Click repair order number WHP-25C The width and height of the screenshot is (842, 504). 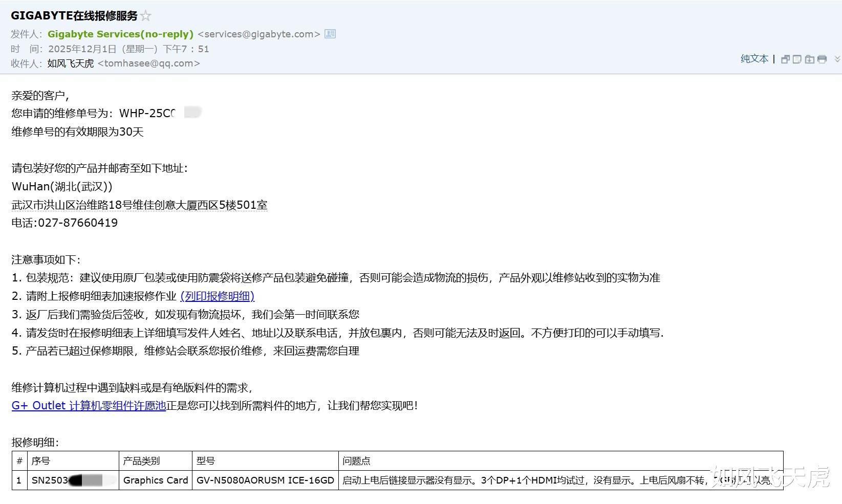[147, 114]
